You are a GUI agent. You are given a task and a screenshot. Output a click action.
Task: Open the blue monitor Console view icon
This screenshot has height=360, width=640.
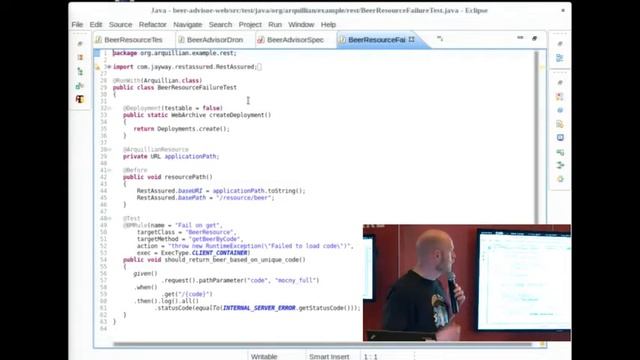(560, 138)
